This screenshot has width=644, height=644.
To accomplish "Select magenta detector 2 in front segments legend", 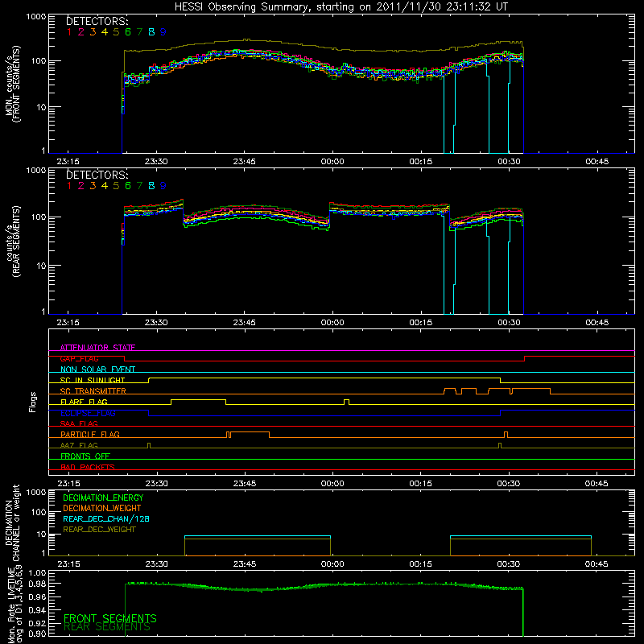I will pos(81,32).
